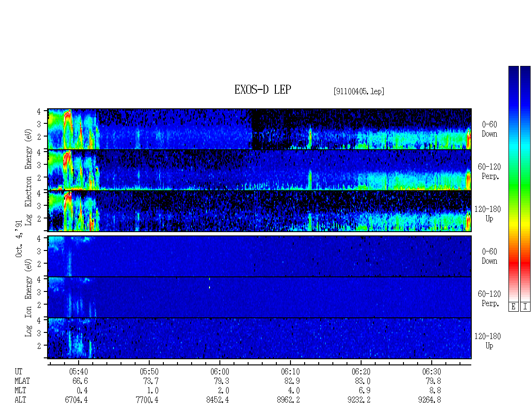Click the ion 0-60 Down spectrogram panel
Image resolution: width=532 pixels, height=412 pixels.
click(x=259, y=256)
